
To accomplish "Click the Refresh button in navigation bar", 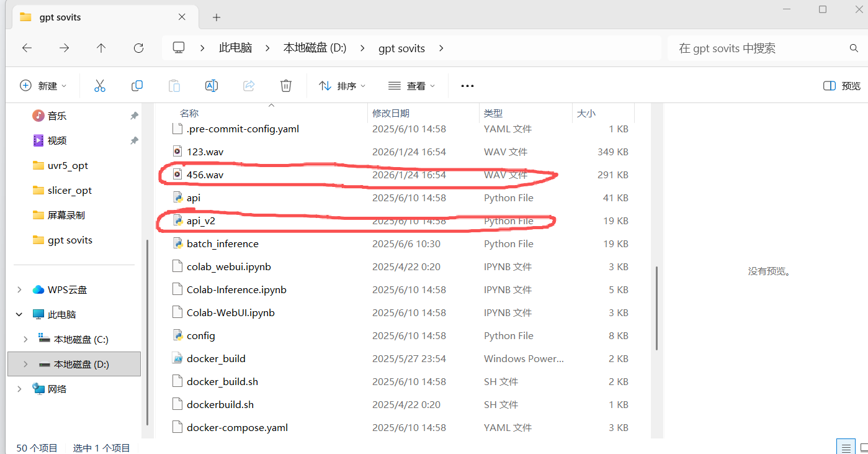I will 138,48.
